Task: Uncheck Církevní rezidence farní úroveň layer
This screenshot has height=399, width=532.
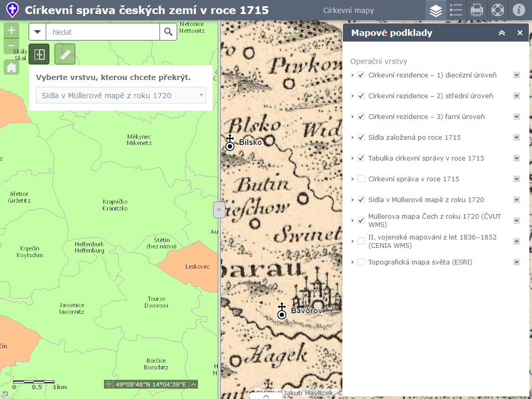Action: [x=361, y=117]
